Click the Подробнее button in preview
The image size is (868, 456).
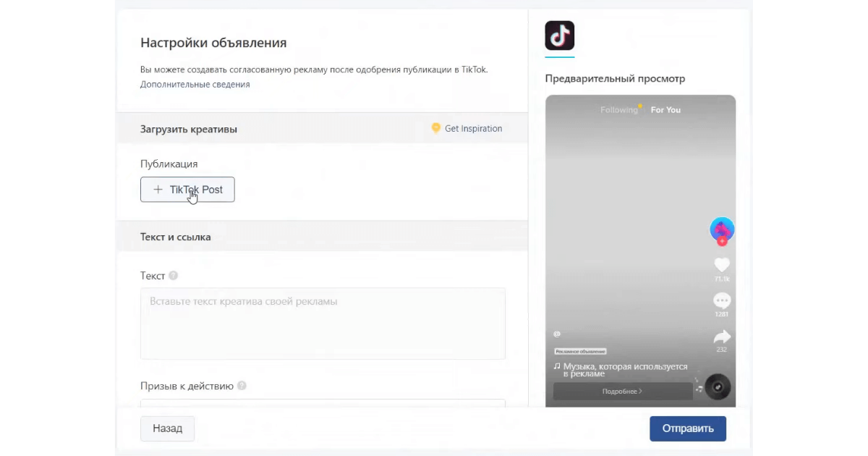coord(622,392)
